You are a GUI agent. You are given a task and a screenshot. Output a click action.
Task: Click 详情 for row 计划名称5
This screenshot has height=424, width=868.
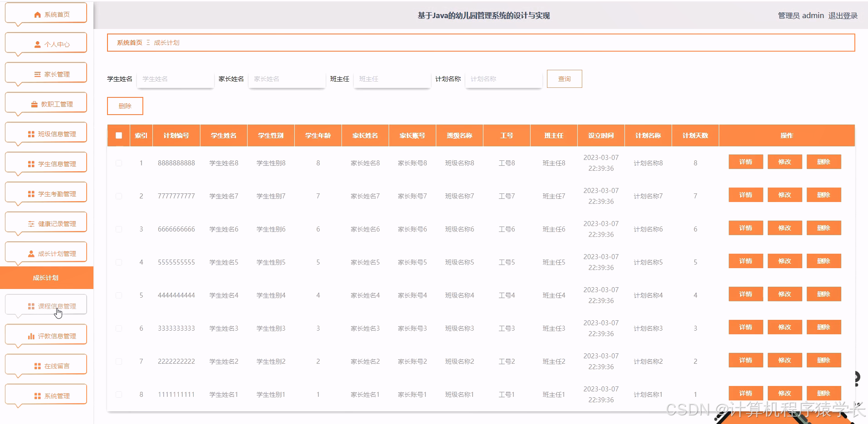point(746,261)
